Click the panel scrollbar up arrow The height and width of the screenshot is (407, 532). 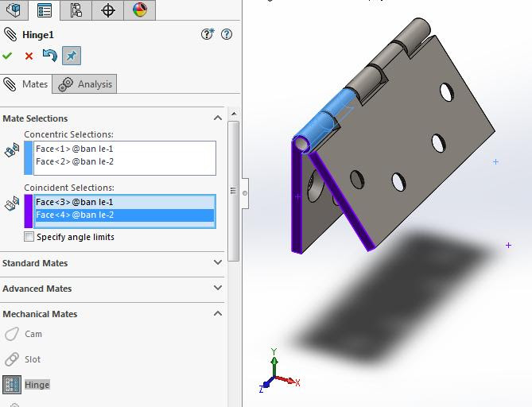(234, 114)
